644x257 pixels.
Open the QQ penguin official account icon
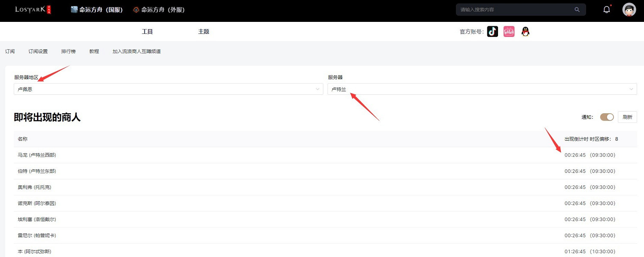click(x=525, y=31)
